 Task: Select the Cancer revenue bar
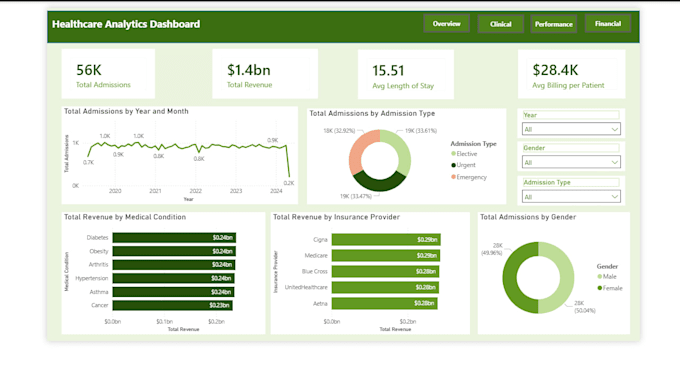coord(173,305)
